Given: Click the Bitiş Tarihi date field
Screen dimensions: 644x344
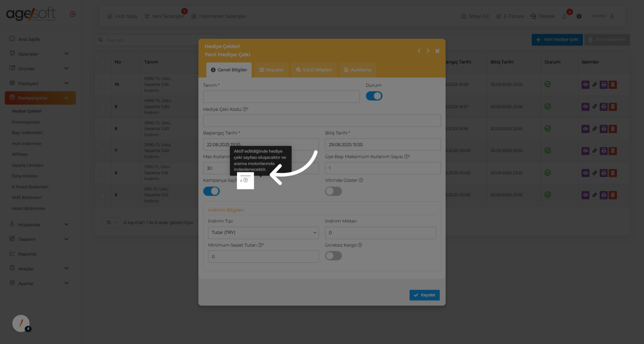Looking at the screenshot, I should click(383, 145).
